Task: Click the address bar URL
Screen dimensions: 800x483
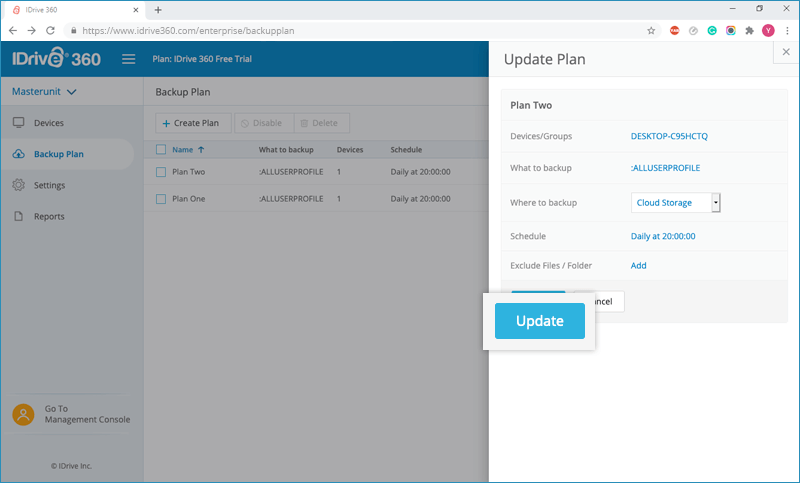Action: pos(188,31)
